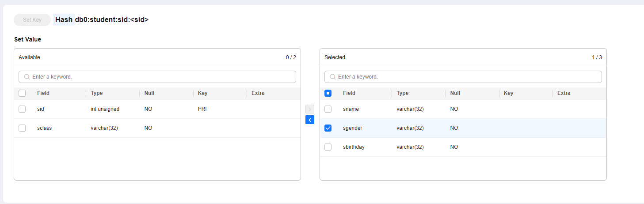Click sbirthday row's varchar(32) type cell
The width and height of the screenshot is (644, 204).
click(x=410, y=147)
